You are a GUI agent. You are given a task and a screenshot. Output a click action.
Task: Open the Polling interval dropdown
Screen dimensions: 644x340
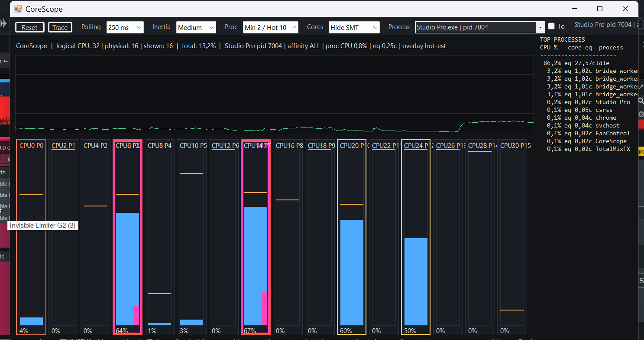click(x=125, y=27)
